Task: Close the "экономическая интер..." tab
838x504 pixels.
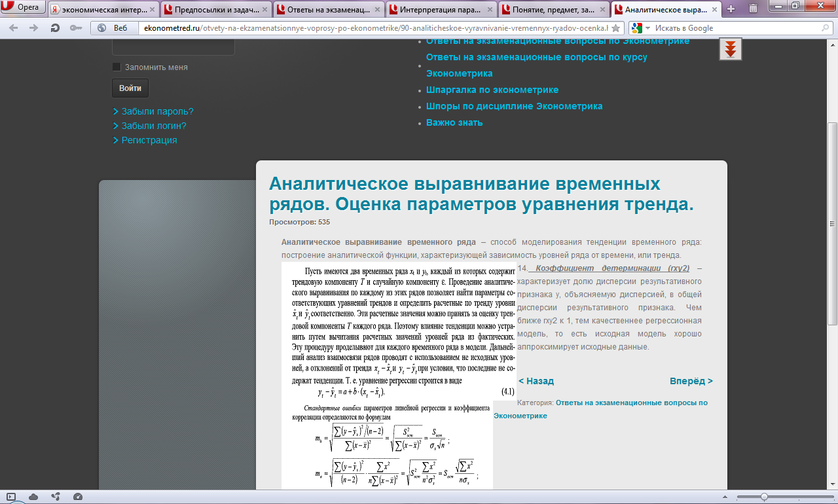Action: pos(152,10)
